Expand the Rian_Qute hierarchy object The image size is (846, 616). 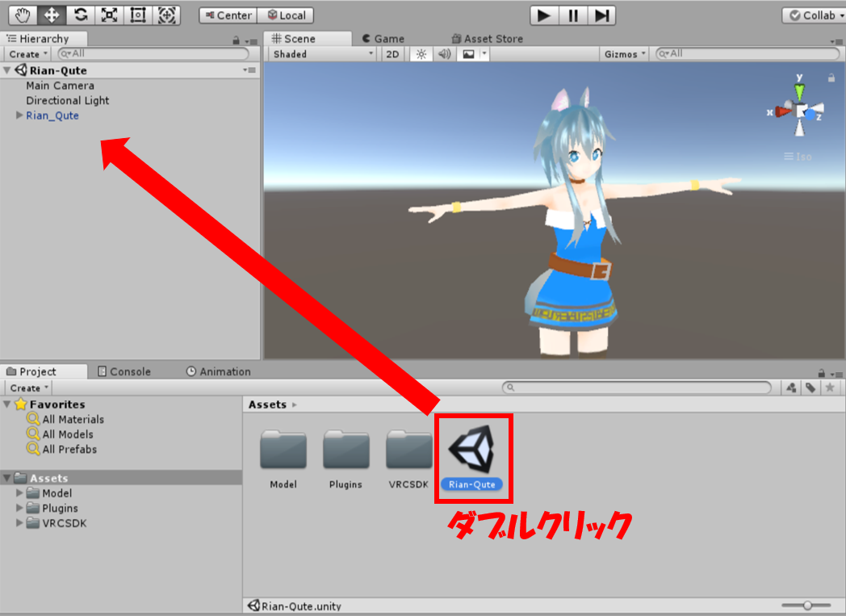click(x=19, y=115)
